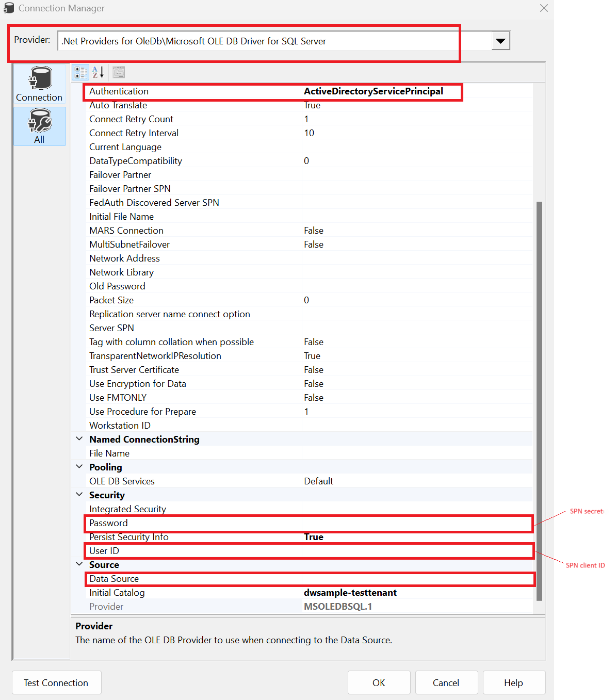Click the Password value field

pyautogui.click(x=417, y=523)
